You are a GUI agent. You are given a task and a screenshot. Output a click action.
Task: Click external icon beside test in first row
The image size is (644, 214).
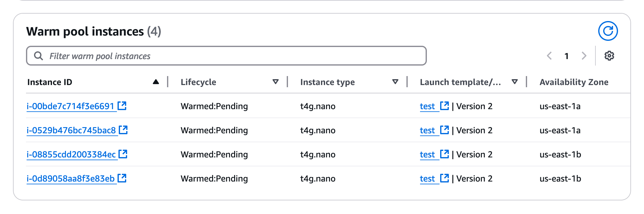click(x=444, y=106)
